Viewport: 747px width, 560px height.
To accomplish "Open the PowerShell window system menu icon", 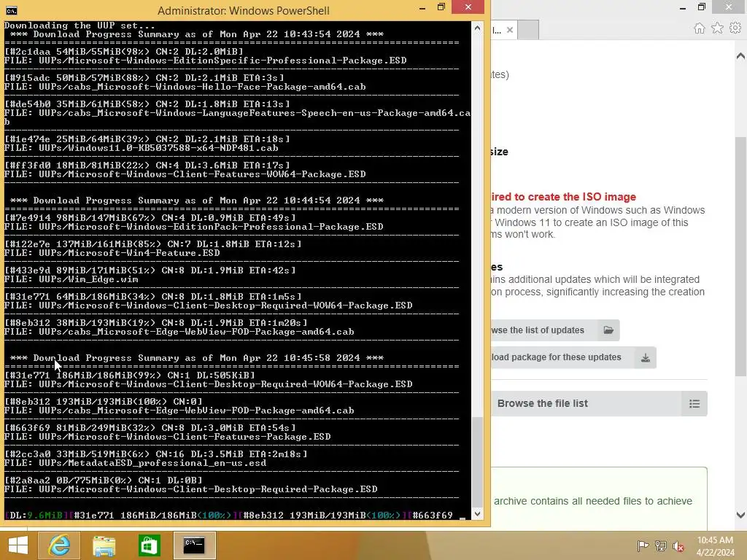I will pos(12,10).
